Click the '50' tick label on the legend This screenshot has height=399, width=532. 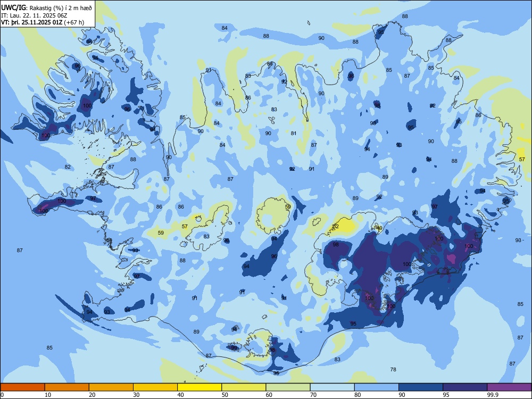pos(225,395)
